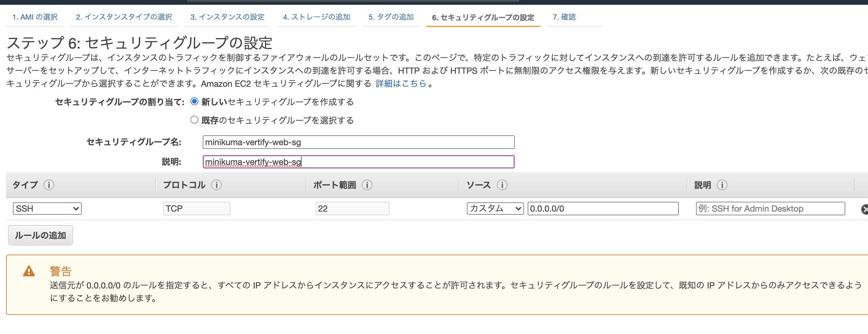The height and width of the screenshot is (334, 868).
Task: Click the info icon next to ソース header
Action: click(x=502, y=185)
